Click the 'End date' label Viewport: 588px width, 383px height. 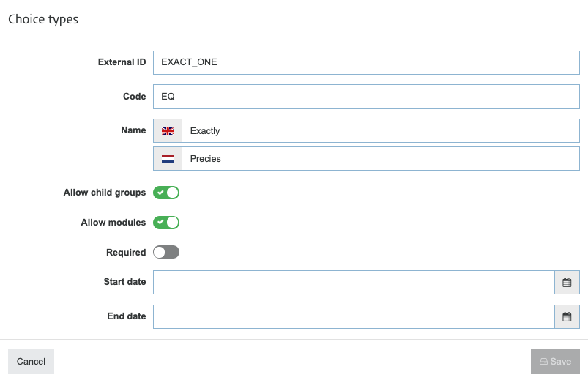point(127,316)
